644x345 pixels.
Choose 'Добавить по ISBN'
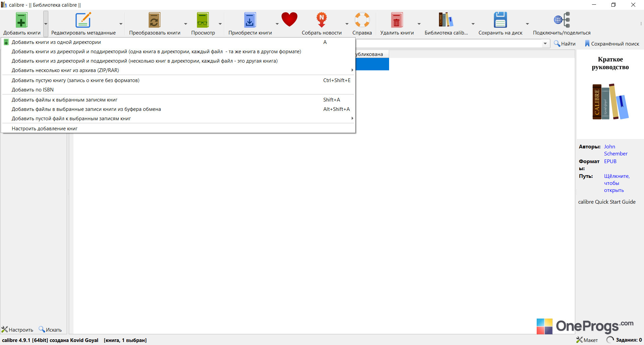coord(178,90)
